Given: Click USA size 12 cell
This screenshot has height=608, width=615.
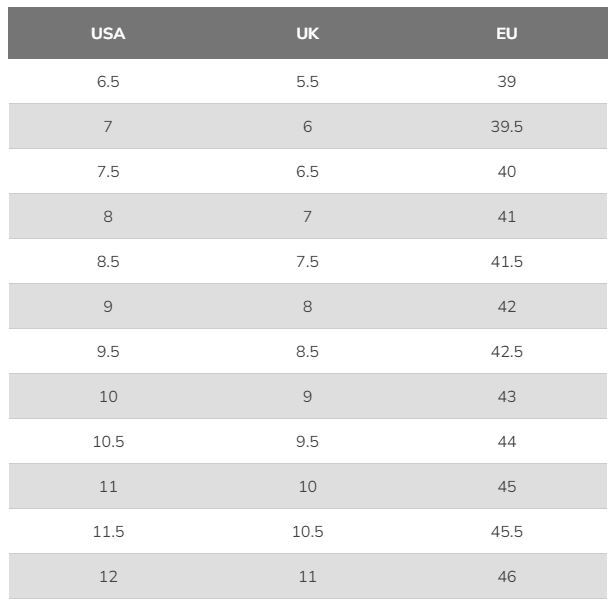Looking at the screenshot, I should (x=108, y=576).
